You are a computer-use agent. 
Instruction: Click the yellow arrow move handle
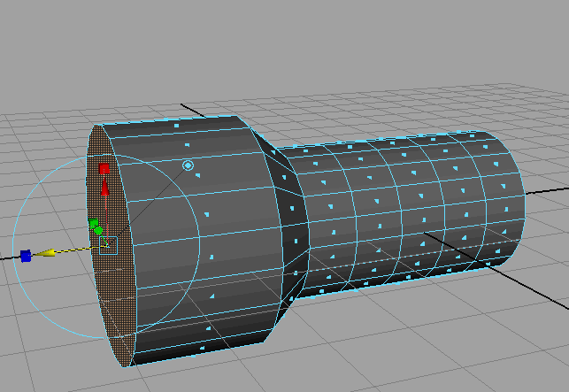tap(45, 252)
